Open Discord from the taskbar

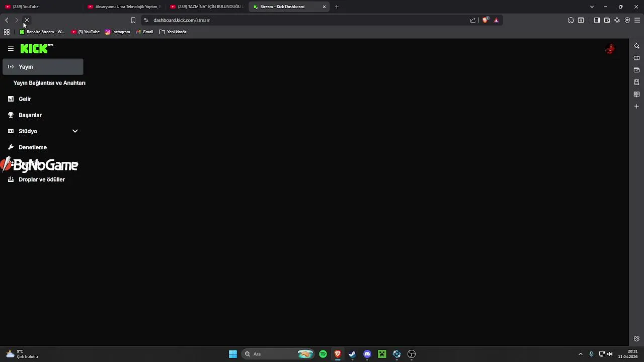367,354
